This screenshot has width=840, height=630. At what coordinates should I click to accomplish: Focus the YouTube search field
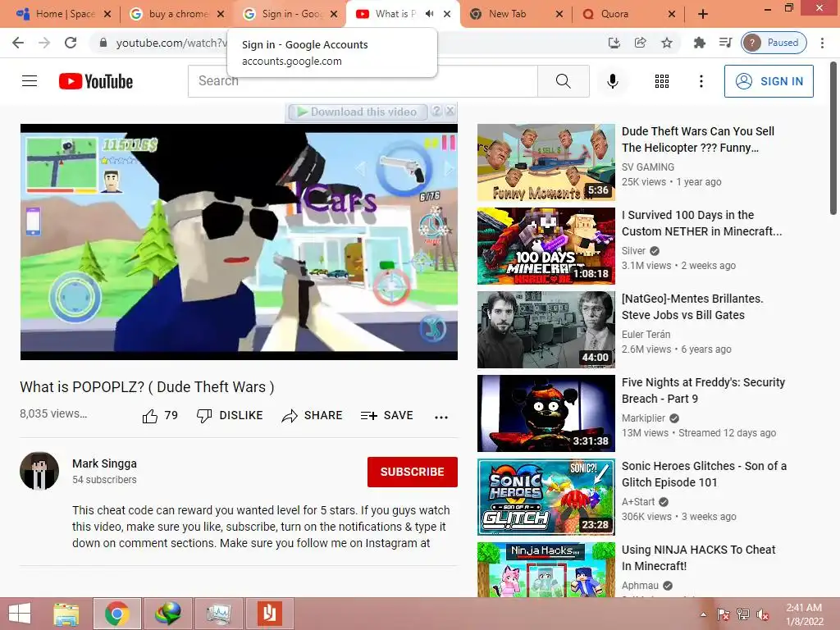tap(363, 81)
